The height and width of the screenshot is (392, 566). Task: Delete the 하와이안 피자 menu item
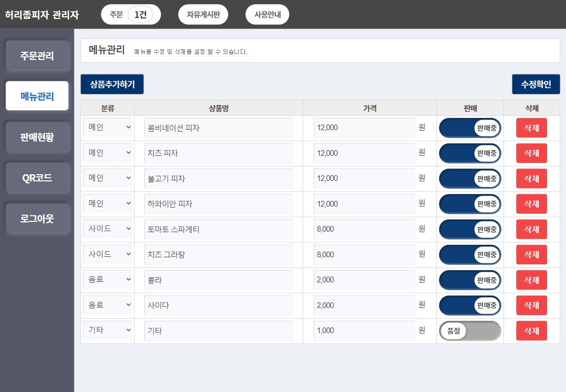coord(531,203)
